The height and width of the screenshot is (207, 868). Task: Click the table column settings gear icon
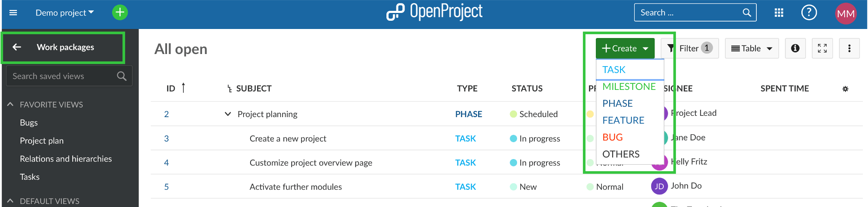pyautogui.click(x=845, y=89)
